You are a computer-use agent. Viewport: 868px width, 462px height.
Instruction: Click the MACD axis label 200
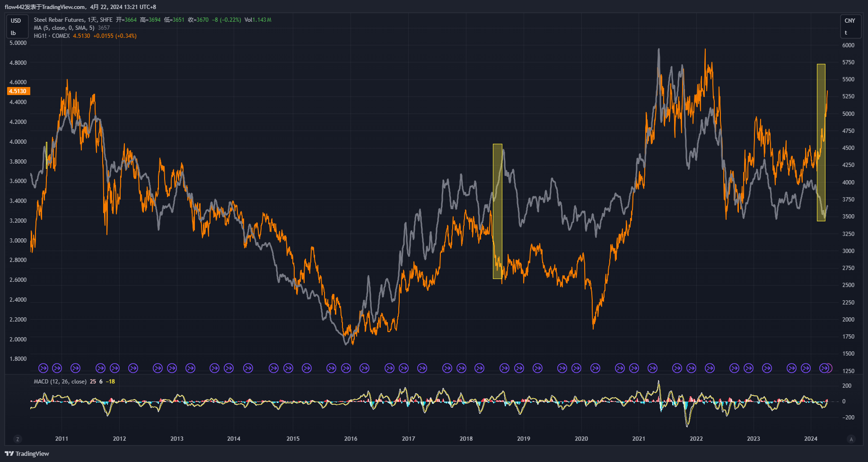tap(847, 386)
